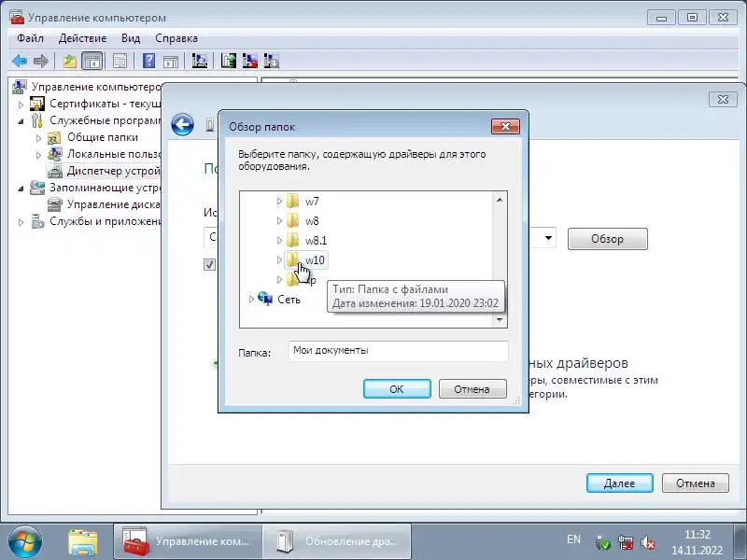The image size is (747, 560).
Task: Click the muted volume tray icon
Action: 647,542
